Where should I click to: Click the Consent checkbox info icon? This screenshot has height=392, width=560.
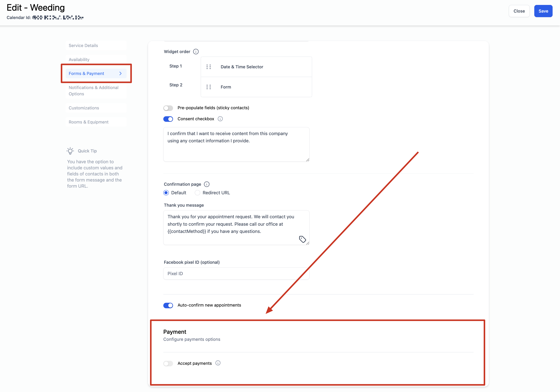coord(220,119)
